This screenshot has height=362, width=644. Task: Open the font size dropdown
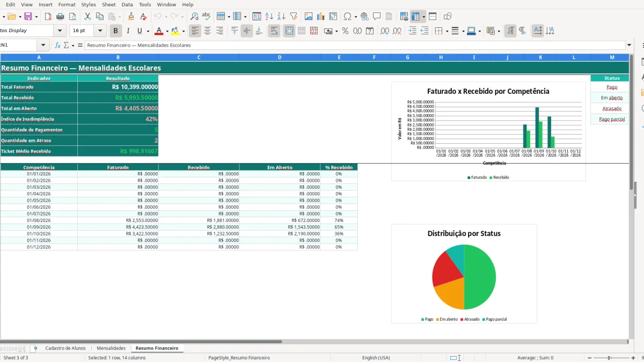tap(100, 31)
